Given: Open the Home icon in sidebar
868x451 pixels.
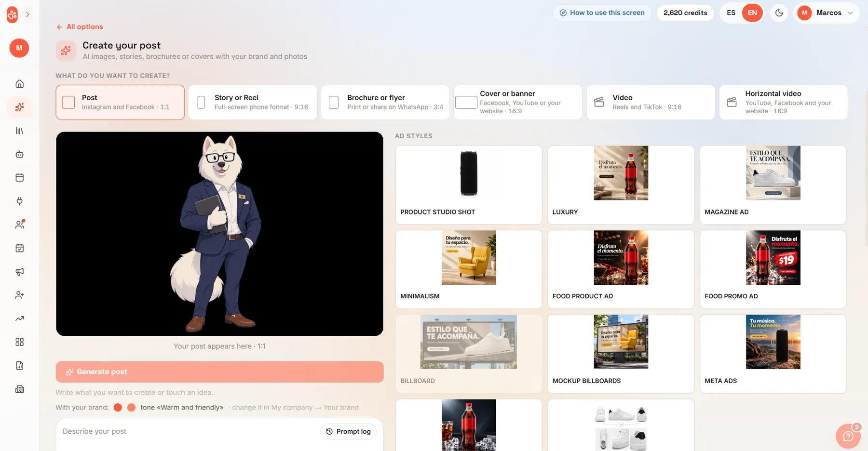Looking at the screenshot, I should 19,84.
